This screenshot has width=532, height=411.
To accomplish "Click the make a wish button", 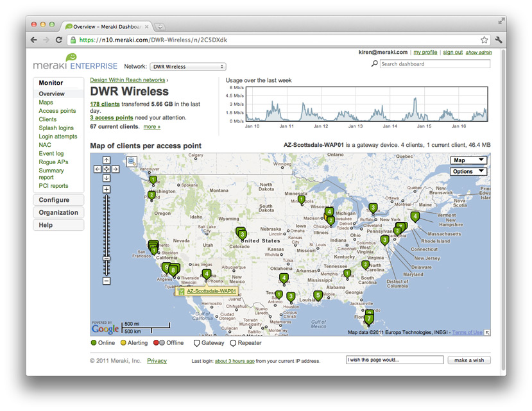I will point(469,360).
